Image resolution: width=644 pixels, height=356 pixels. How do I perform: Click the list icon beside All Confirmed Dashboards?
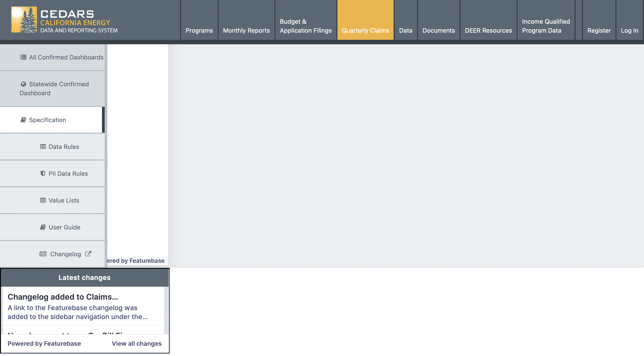23,57
